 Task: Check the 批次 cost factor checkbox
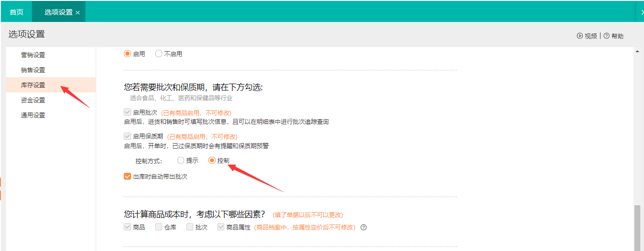(190, 227)
